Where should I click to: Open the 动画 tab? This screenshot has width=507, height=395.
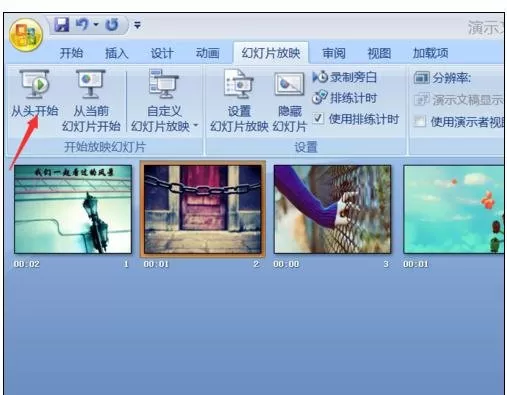207,53
